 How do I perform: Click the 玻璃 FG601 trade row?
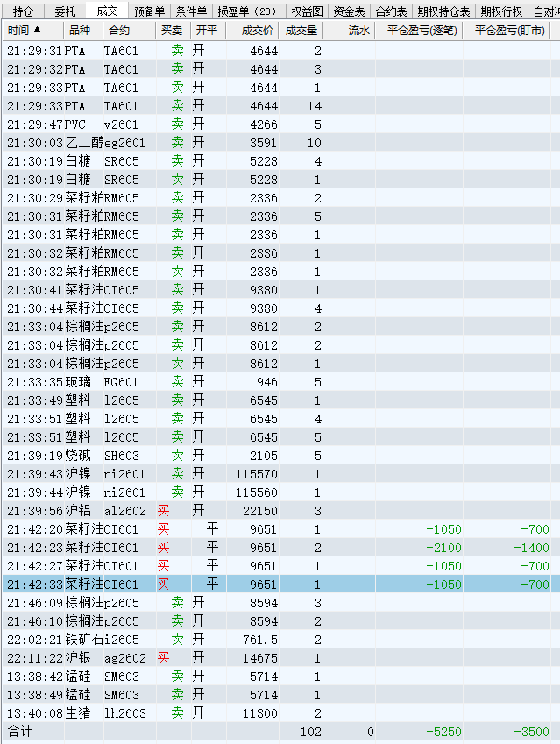click(175, 382)
